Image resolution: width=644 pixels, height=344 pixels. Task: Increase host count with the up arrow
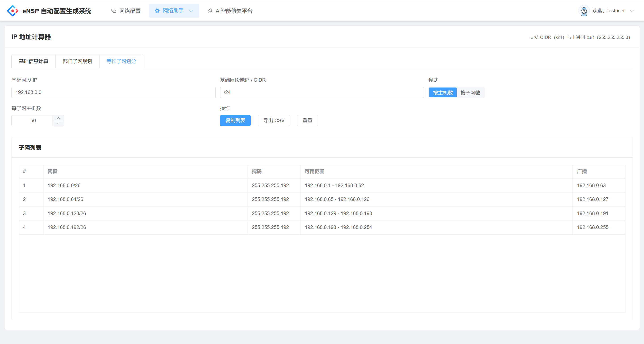(58, 118)
